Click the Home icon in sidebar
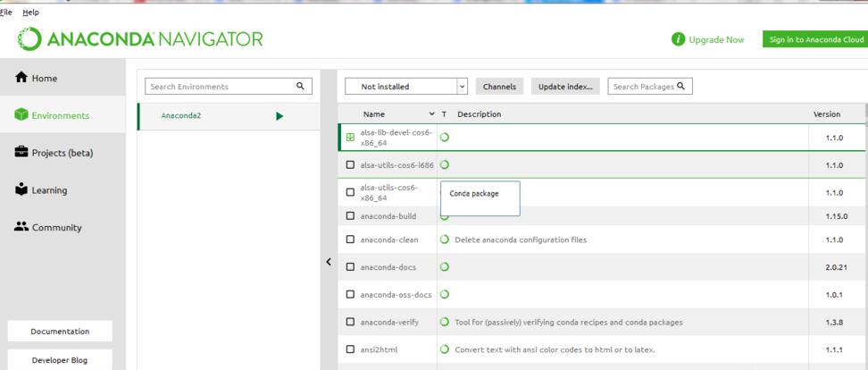The width and height of the screenshot is (868, 370). point(21,78)
